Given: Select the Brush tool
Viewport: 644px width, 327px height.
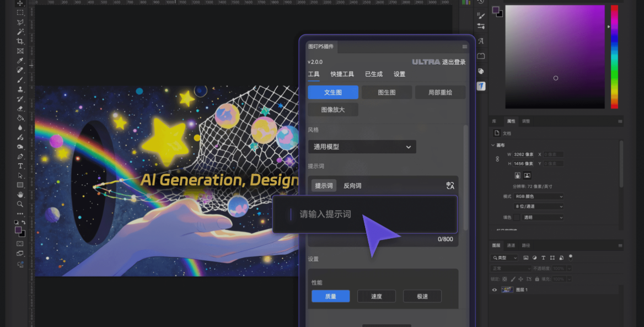Looking at the screenshot, I should (x=20, y=80).
